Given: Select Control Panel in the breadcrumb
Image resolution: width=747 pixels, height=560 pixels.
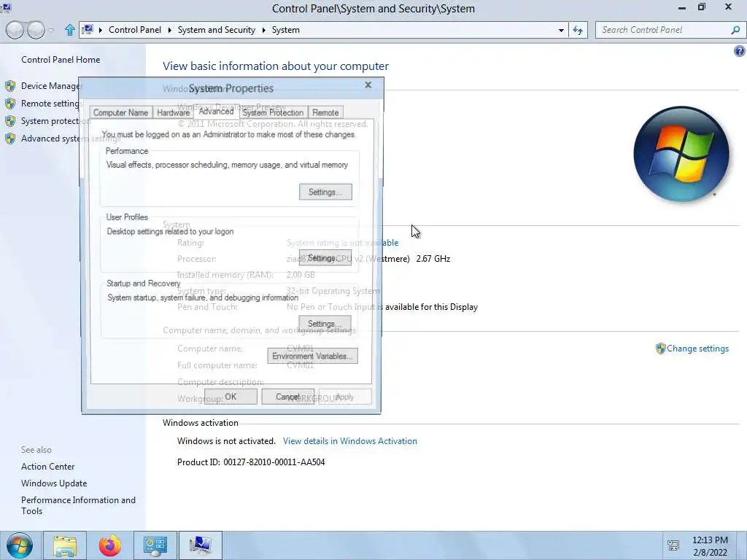Looking at the screenshot, I should (x=135, y=30).
